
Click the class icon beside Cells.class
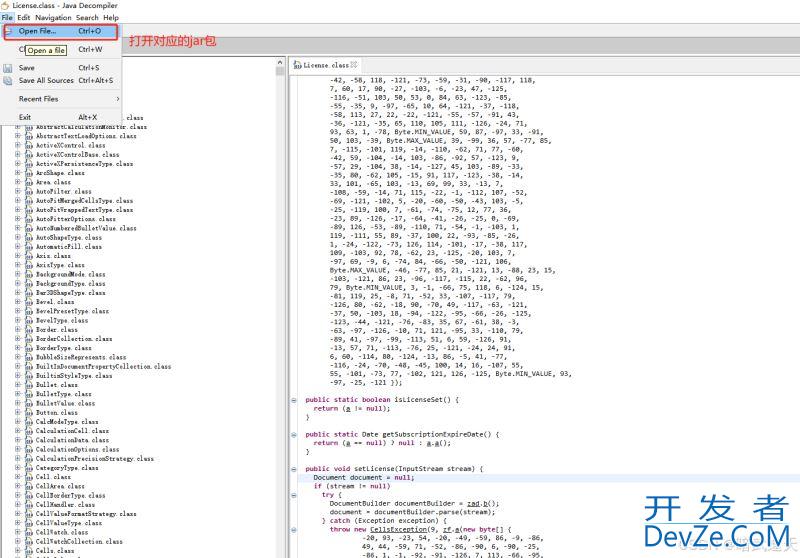29,551
